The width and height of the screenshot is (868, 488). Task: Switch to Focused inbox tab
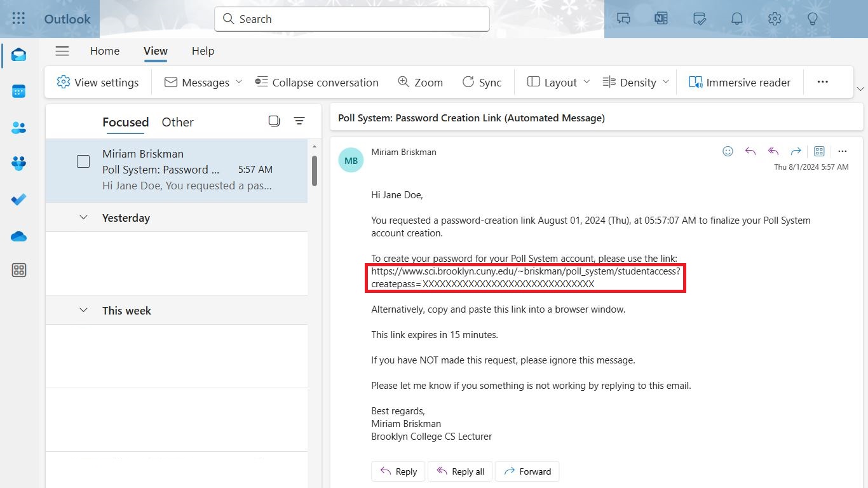click(126, 122)
